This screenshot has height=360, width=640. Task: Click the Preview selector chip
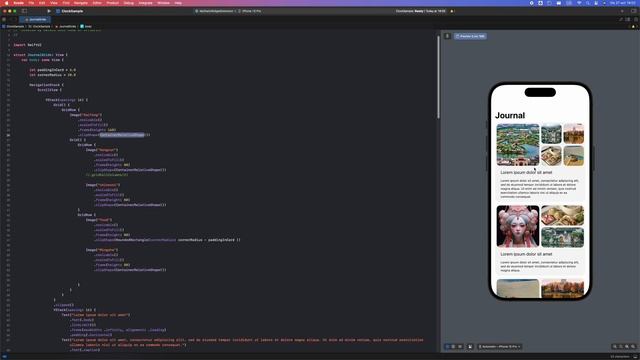(x=470, y=36)
